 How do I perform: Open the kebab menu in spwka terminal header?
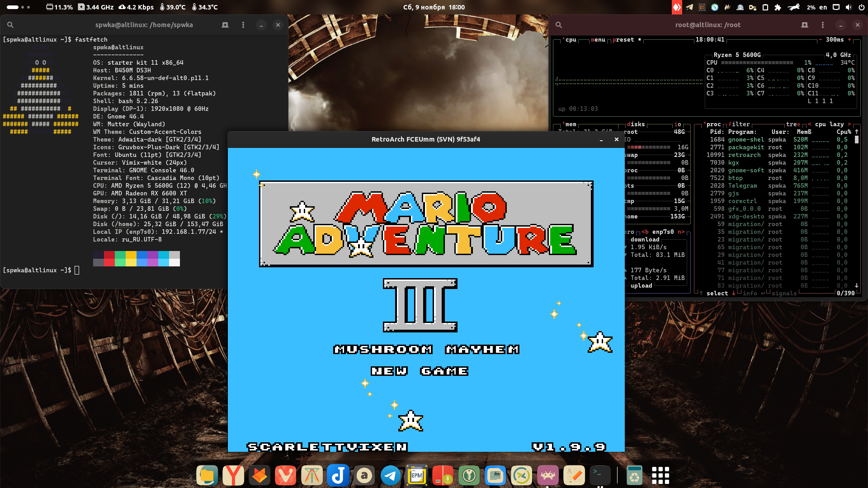[243, 25]
